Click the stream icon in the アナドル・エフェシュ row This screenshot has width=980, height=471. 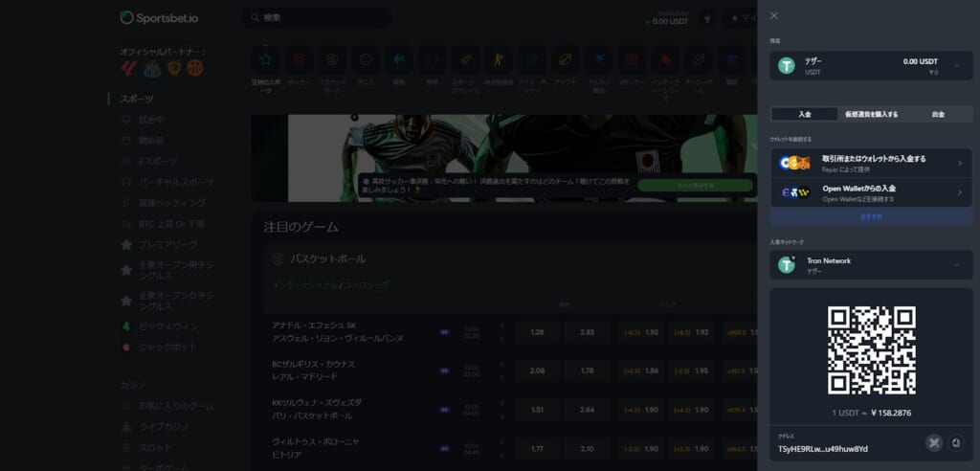[444, 332]
